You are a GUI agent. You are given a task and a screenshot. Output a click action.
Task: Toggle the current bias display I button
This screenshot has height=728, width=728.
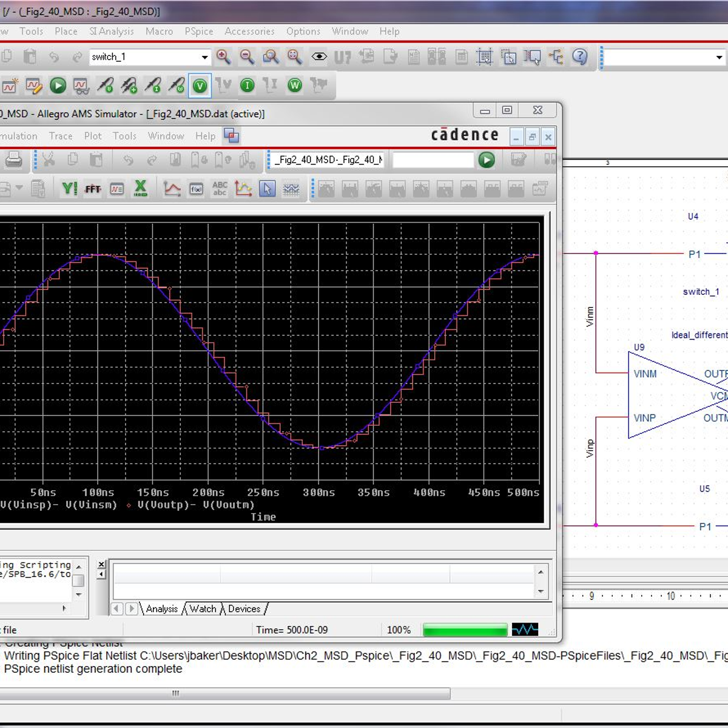(247, 86)
